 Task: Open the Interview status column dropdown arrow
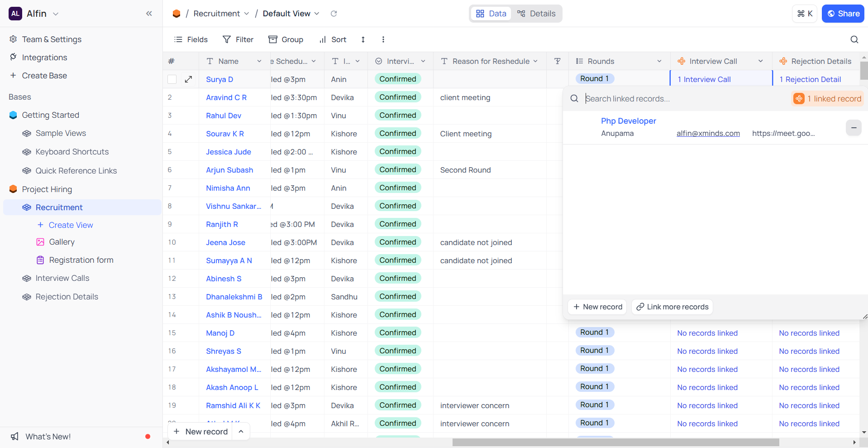(x=423, y=61)
